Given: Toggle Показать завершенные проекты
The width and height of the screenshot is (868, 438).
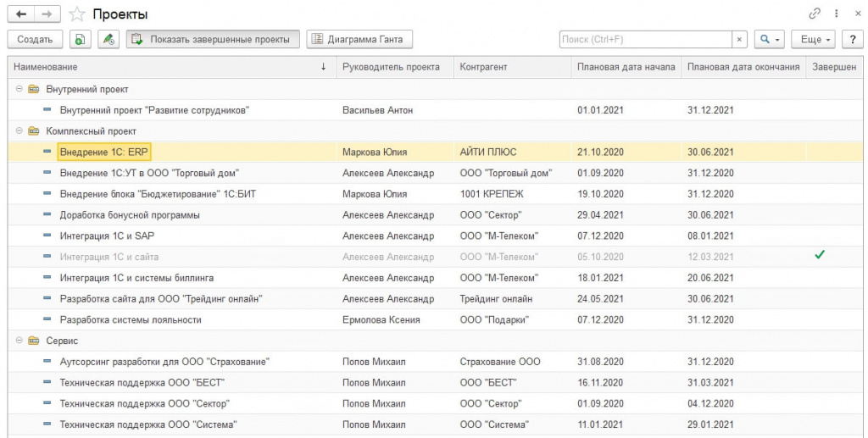Looking at the screenshot, I should pyautogui.click(x=213, y=39).
